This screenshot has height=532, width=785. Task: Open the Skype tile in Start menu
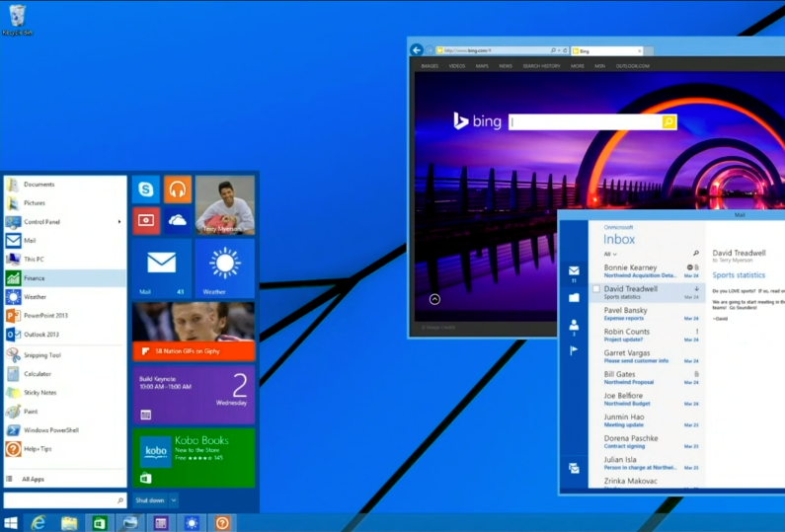pyautogui.click(x=146, y=190)
